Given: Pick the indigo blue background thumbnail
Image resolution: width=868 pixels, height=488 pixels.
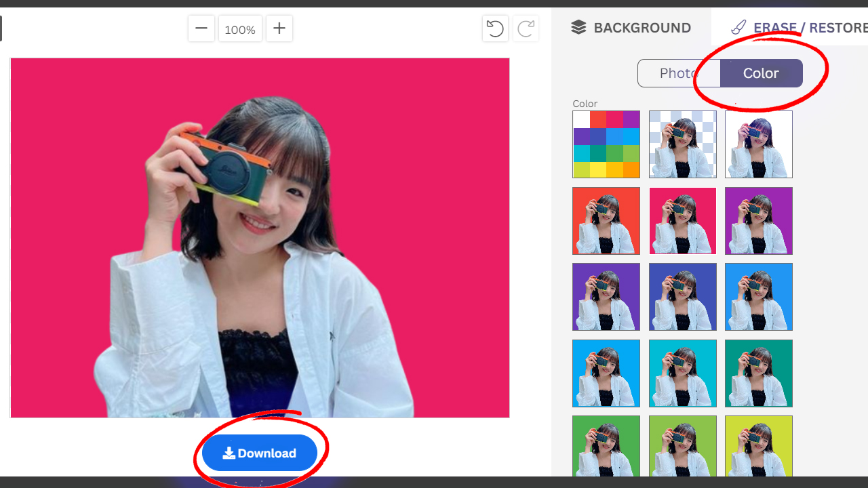Looking at the screenshot, I should [x=682, y=297].
